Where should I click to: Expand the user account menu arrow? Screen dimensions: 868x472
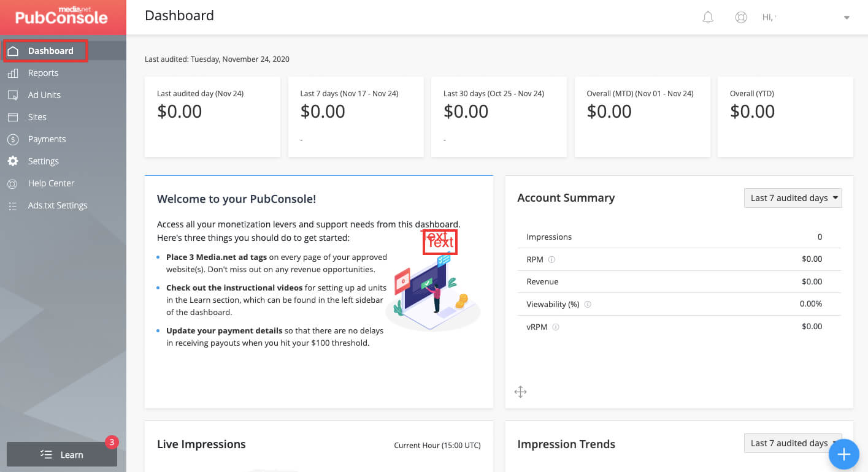point(847,18)
